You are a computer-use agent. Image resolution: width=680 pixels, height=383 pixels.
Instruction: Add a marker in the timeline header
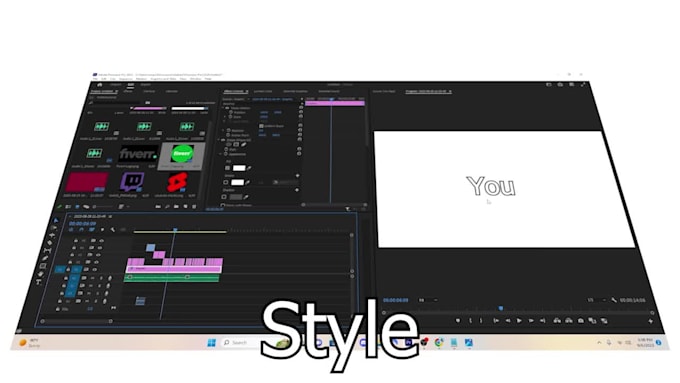click(x=103, y=229)
